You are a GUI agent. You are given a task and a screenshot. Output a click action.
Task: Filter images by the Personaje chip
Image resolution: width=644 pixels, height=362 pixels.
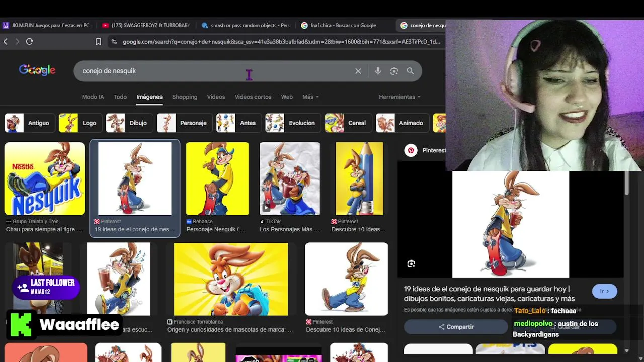click(184, 123)
